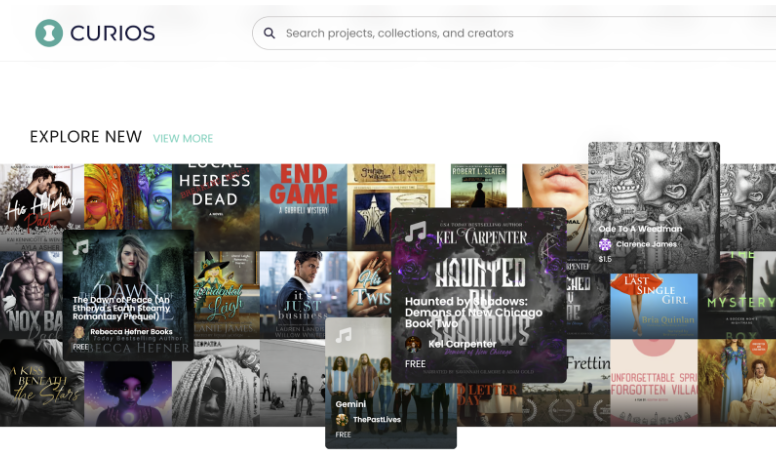Open the Local Heiress Dead cover
Image resolution: width=780 pixels, height=470 pixels.
[215, 206]
